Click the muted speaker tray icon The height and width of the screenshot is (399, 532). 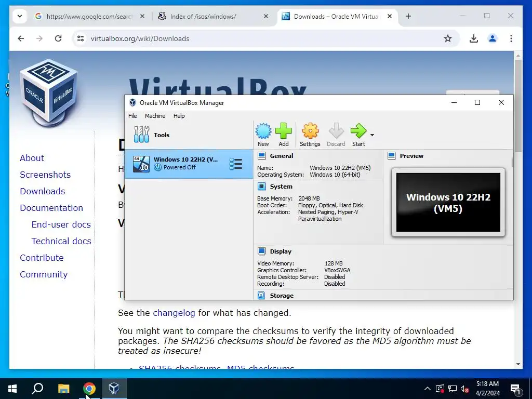(464, 389)
